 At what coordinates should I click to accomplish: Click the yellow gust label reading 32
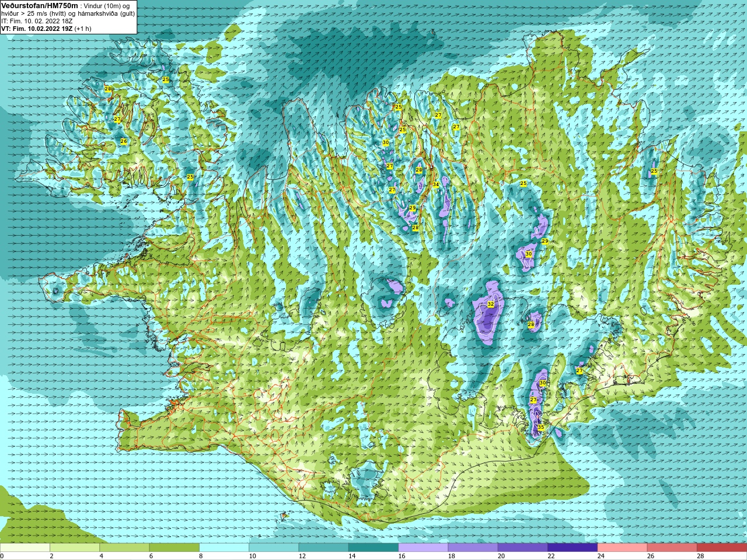pyautogui.click(x=491, y=304)
